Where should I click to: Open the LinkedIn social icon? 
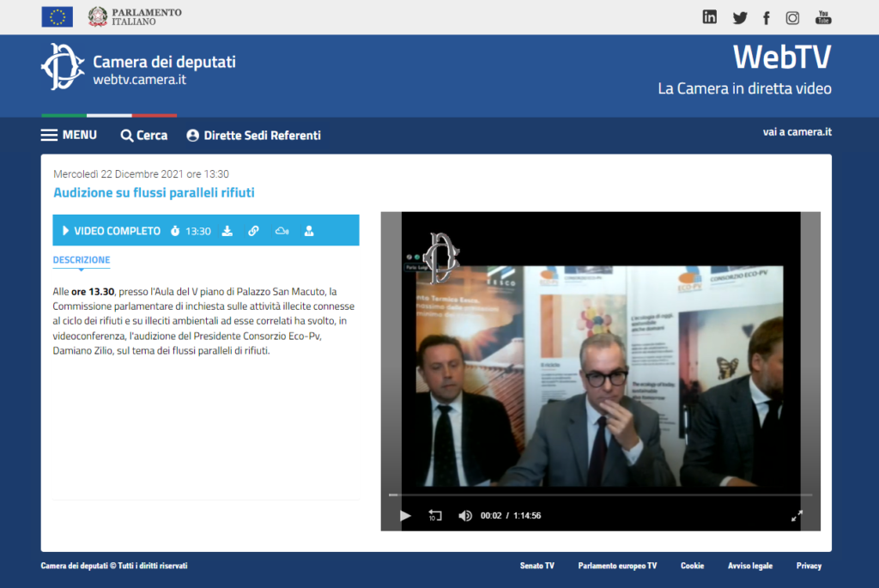(710, 17)
